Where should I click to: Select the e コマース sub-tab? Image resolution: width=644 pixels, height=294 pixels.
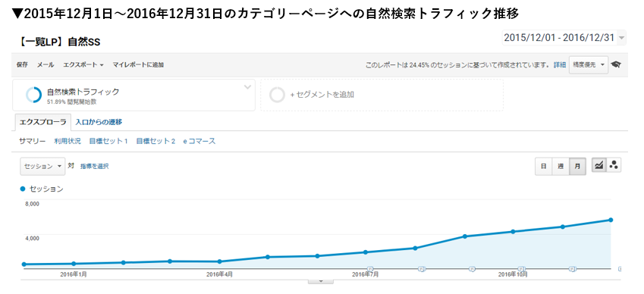199,141
